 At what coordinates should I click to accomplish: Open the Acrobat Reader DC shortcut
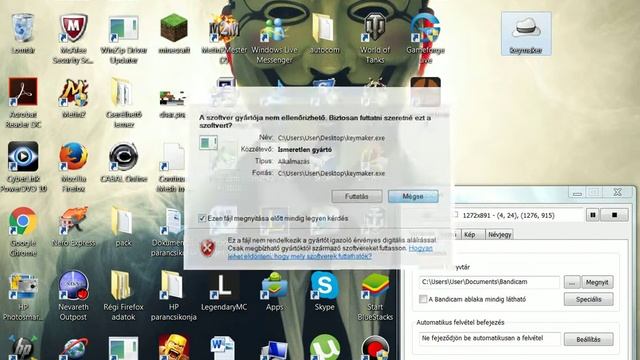point(23,103)
